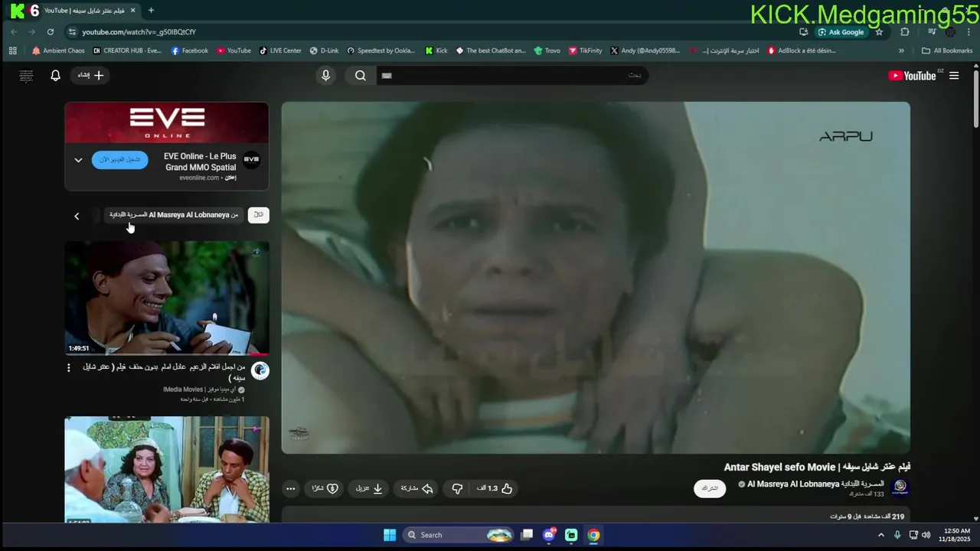Subscribe to Al Masreya Al Lobnaneya channel

710,488
